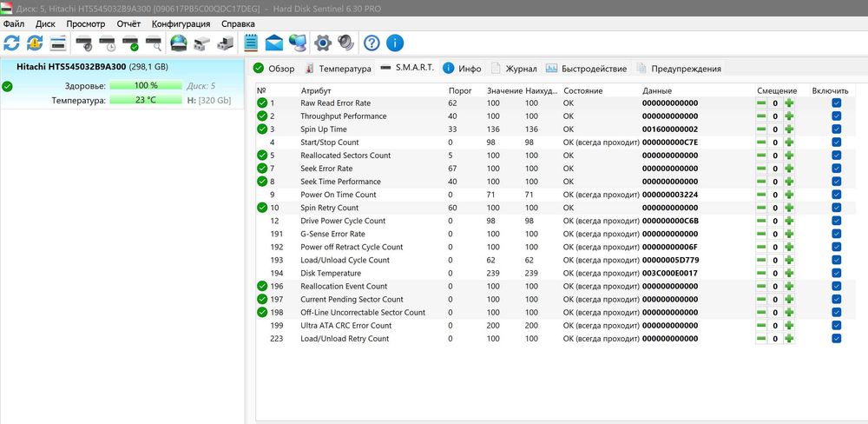Click the drive tower with blocks icon

point(226,43)
